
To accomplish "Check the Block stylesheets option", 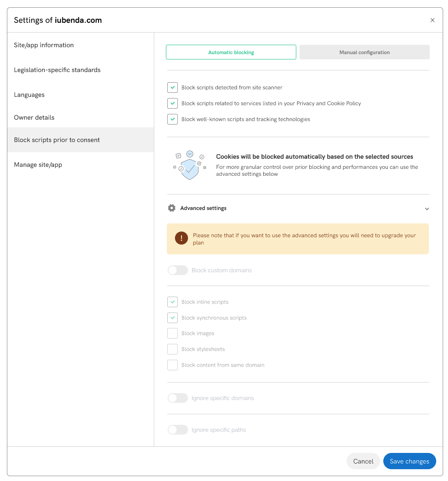I will [172, 349].
